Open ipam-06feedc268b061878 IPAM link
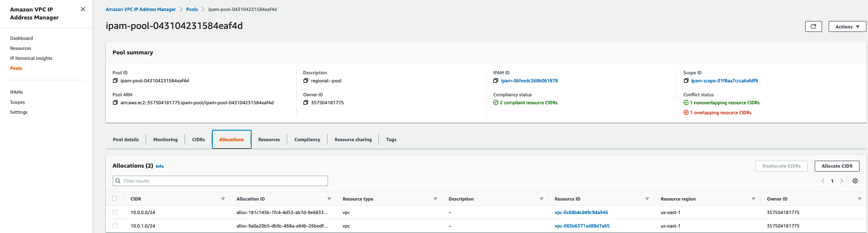Screen dimensions: 868x233 coord(529,81)
